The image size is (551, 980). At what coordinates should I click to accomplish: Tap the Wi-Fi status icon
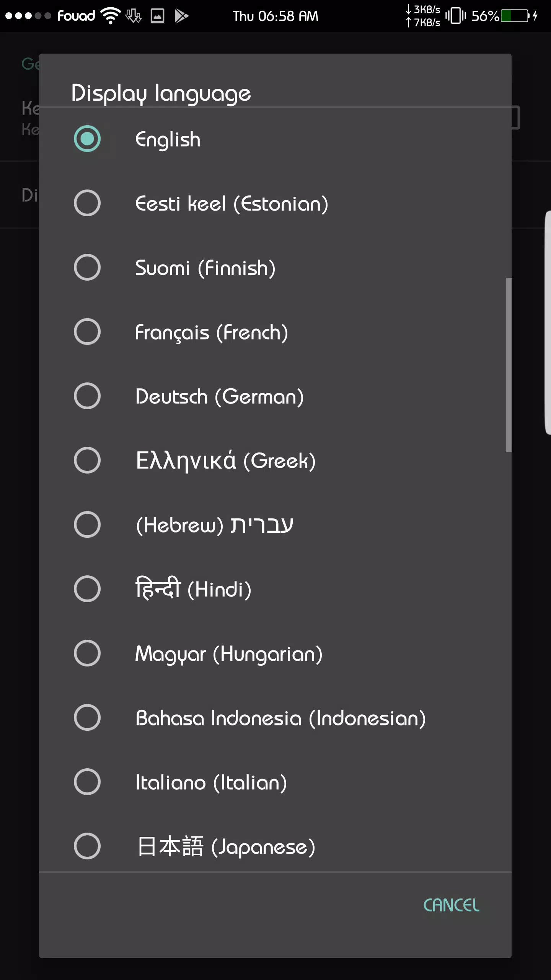[x=111, y=16]
